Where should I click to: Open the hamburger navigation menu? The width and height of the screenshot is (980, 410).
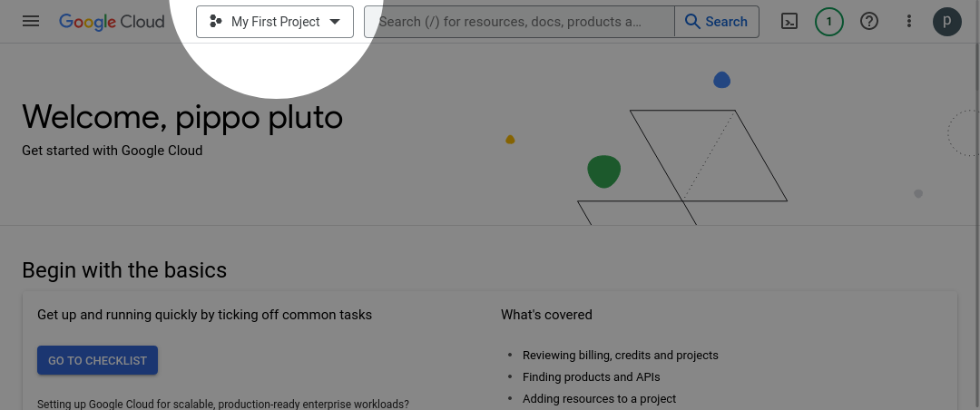point(31,22)
